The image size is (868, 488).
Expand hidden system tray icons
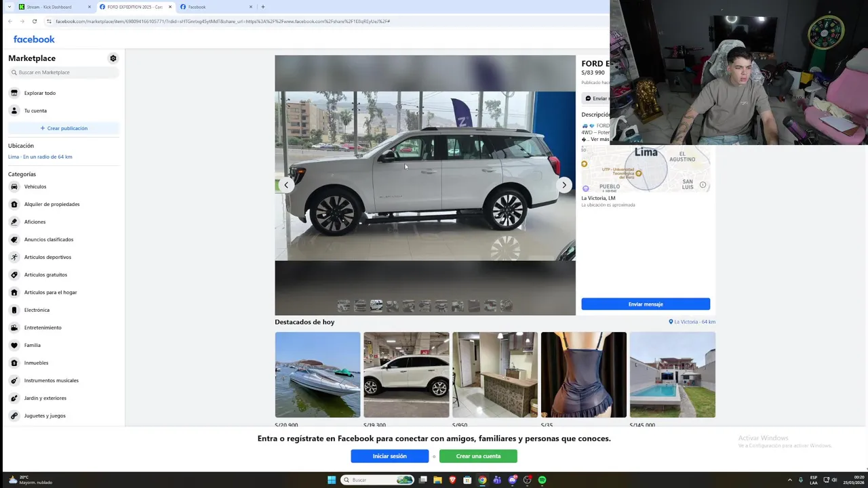click(x=789, y=480)
